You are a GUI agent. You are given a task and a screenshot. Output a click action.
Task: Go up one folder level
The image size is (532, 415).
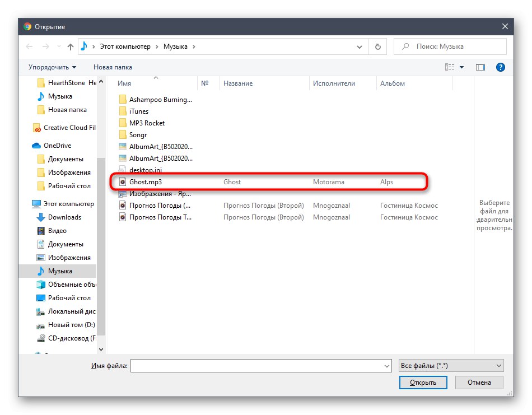(x=70, y=46)
